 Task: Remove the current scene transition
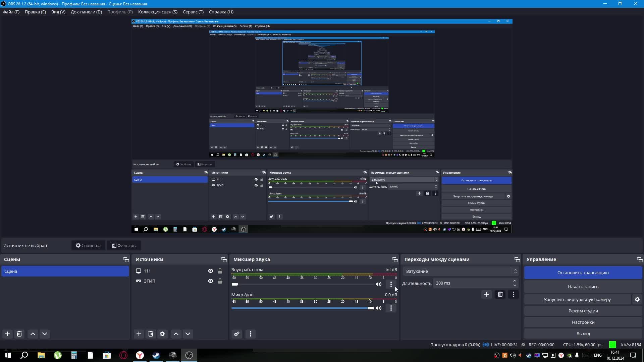pos(500,294)
